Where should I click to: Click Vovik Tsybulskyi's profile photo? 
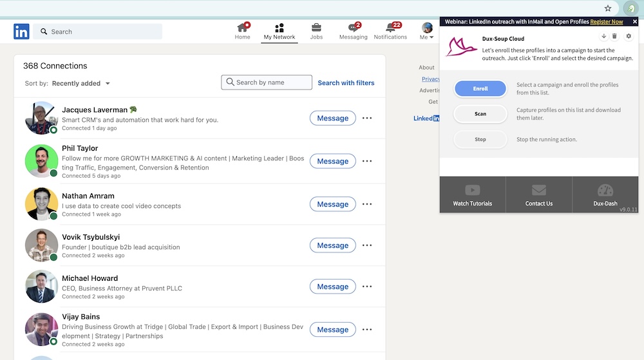(x=41, y=245)
